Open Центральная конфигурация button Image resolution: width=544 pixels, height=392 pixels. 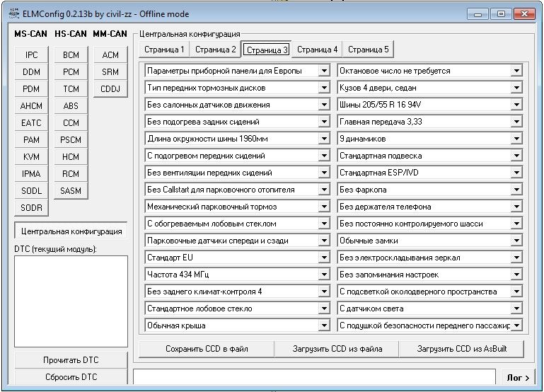click(x=71, y=231)
